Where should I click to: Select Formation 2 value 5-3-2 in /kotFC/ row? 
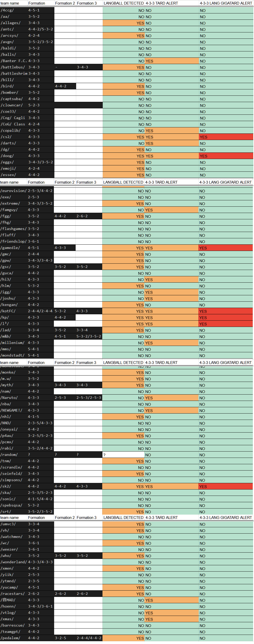pos(65,311)
